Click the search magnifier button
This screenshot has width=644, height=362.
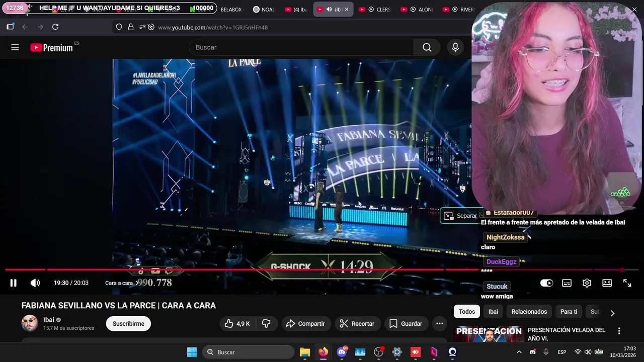[x=427, y=47]
